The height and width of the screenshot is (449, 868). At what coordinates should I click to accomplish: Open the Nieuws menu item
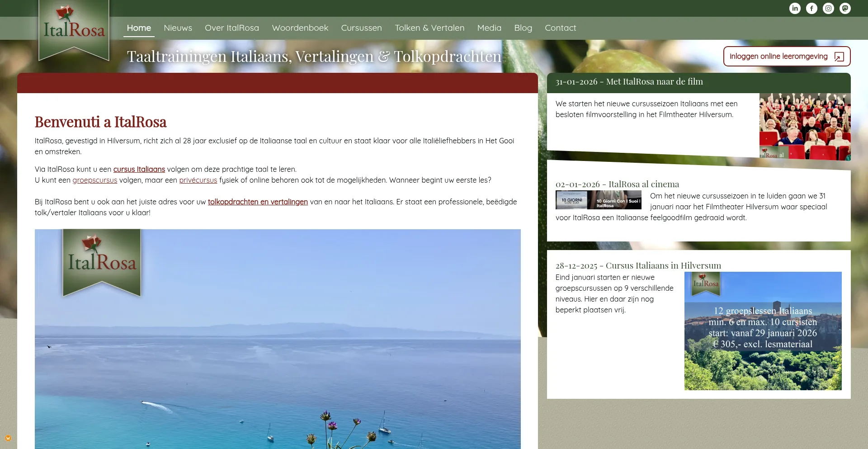[178, 28]
